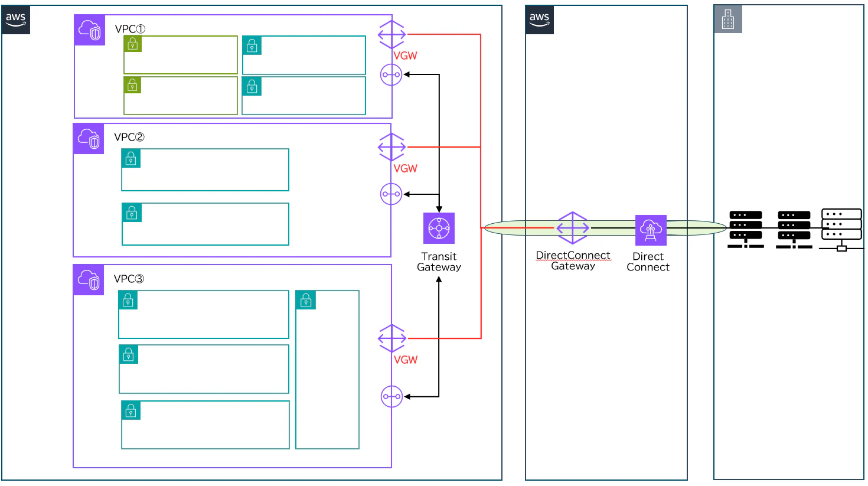Select the red "VGW" label beside VPC①

405,56
